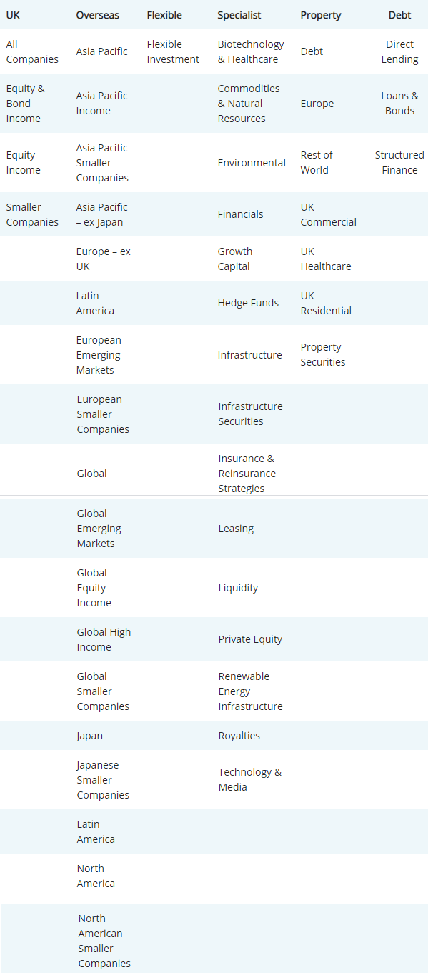Select Infrastructure Securities entry
Screen dimensions: 428x980
[x=250, y=414]
